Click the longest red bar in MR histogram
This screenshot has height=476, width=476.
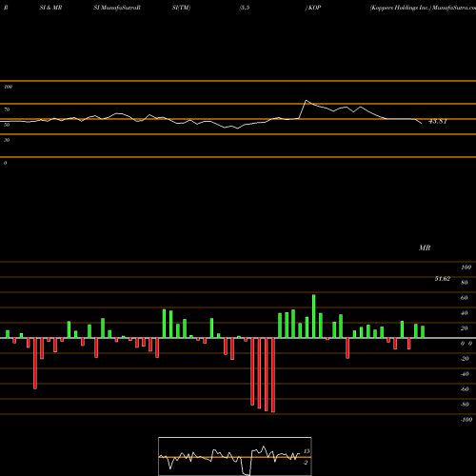273,375
